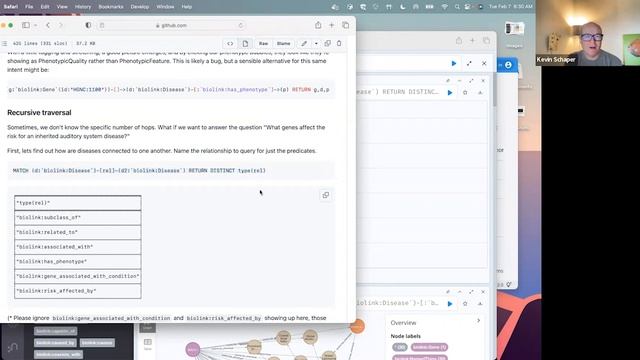Open Control Center in the menu bar

pyautogui.click(x=468, y=7)
